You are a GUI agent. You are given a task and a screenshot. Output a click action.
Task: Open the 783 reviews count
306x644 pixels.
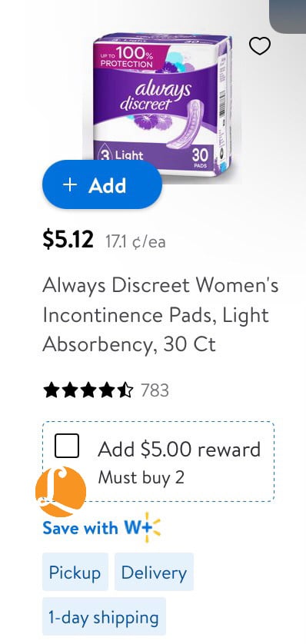(x=155, y=390)
